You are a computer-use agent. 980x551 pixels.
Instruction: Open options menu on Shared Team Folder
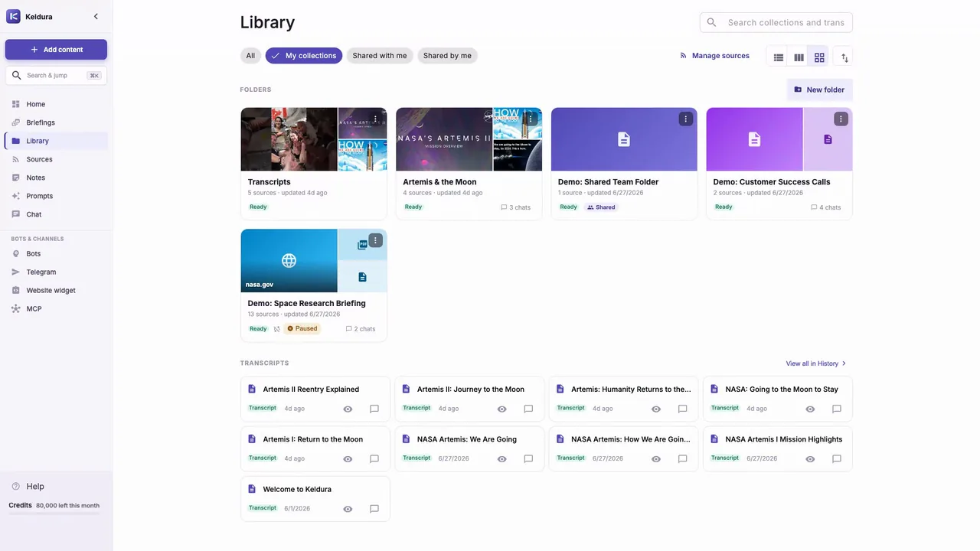(685, 119)
